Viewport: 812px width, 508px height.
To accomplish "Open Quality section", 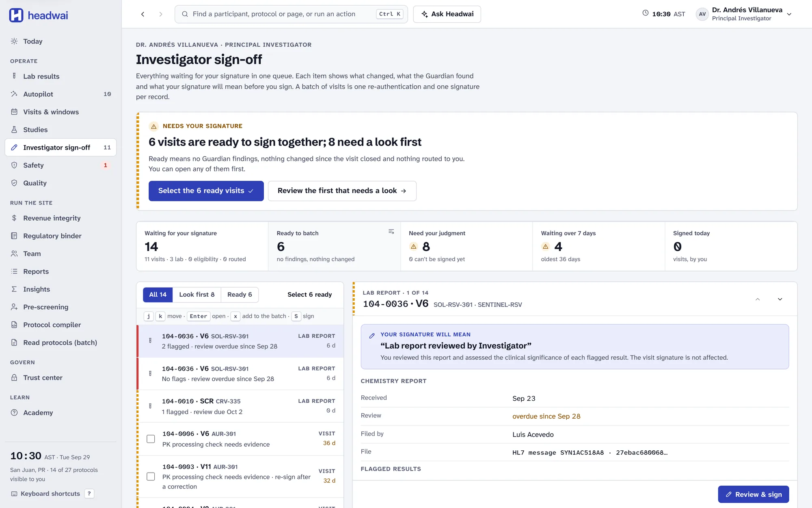I will (60, 183).
